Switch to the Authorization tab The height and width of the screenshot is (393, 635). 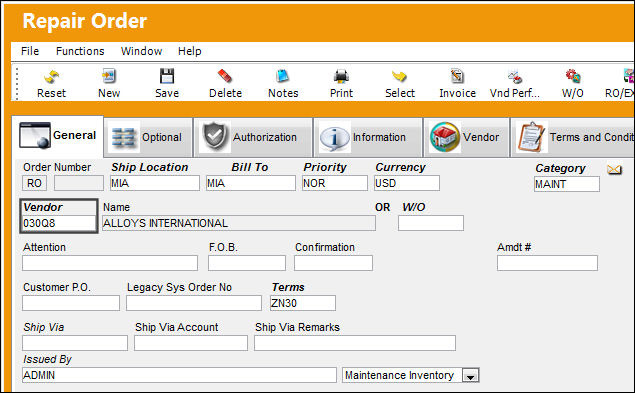pyautogui.click(x=253, y=137)
